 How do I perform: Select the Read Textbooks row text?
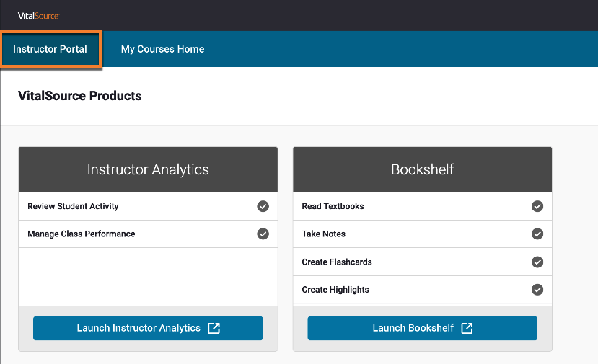333,206
